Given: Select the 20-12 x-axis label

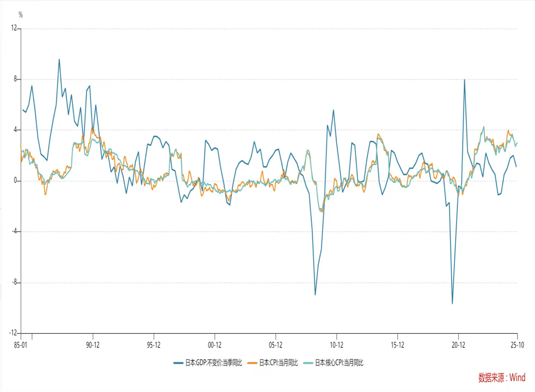Looking at the screenshot, I should [x=458, y=345].
